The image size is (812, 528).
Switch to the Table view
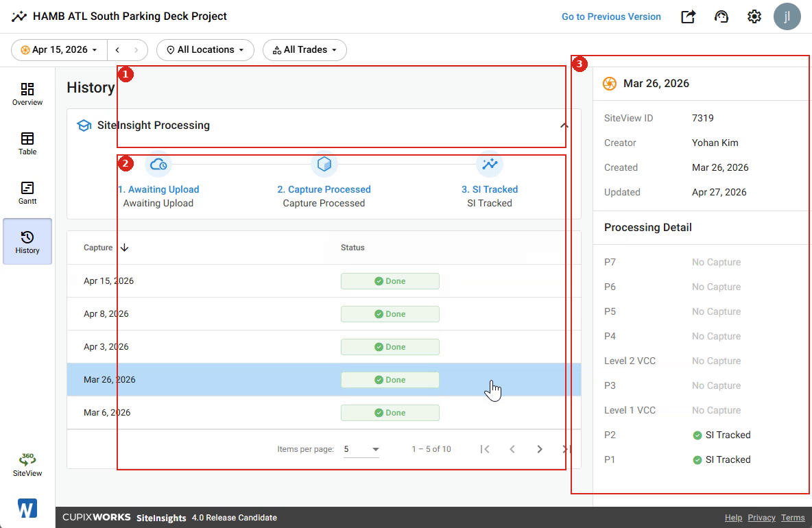click(x=27, y=143)
